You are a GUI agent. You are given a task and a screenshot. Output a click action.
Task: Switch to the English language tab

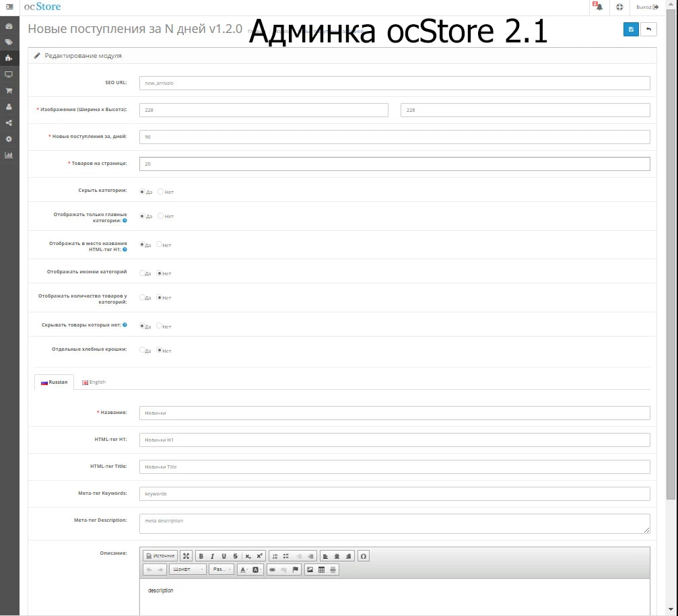pos(94,382)
